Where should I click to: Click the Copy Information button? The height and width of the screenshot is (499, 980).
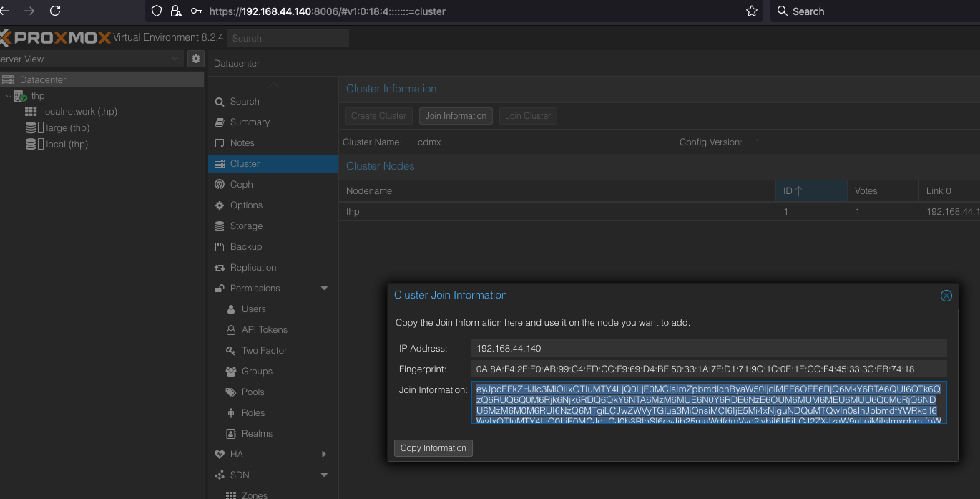coord(433,448)
